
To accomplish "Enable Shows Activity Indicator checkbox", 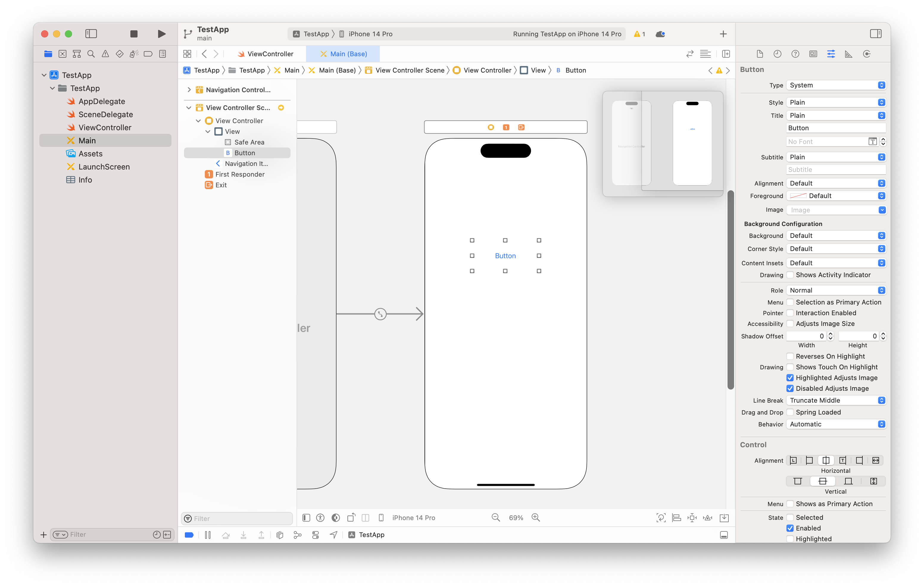I will (x=790, y=275).
